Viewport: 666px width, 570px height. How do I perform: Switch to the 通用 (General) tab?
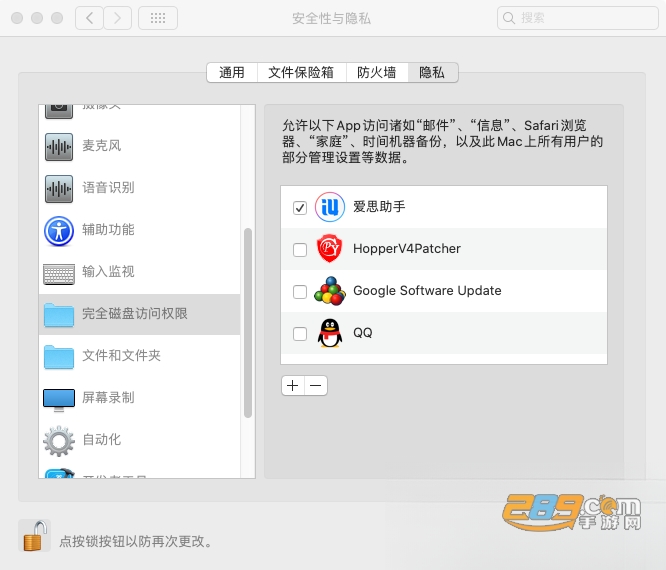(x=232, y=73)
